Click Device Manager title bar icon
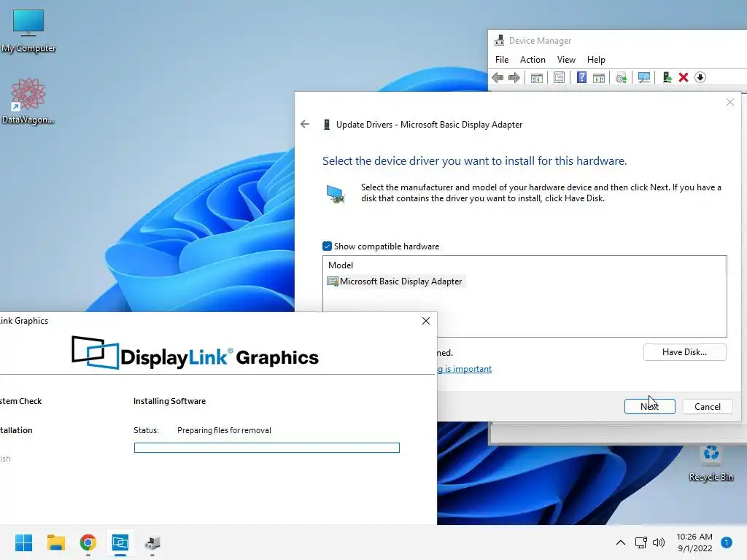The width and height of the screenshot is (747, 560). click(499, 41)
